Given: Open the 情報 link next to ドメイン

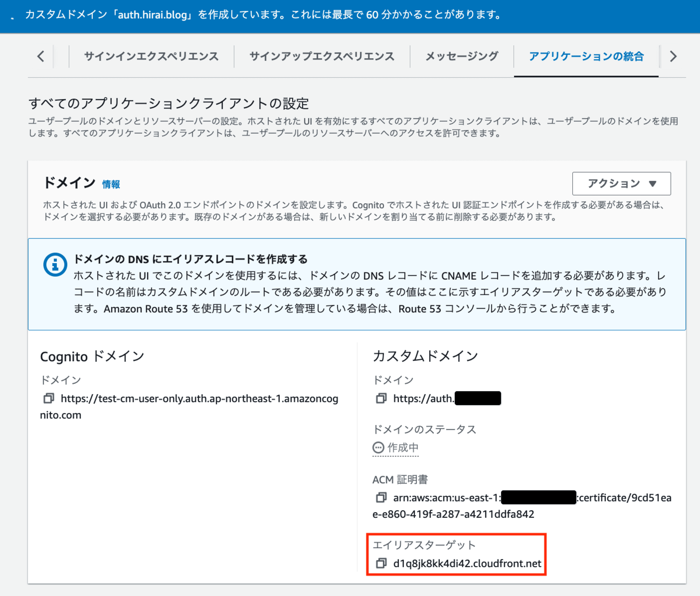Looking at the screenshot, I should click(x=111, y=184).
